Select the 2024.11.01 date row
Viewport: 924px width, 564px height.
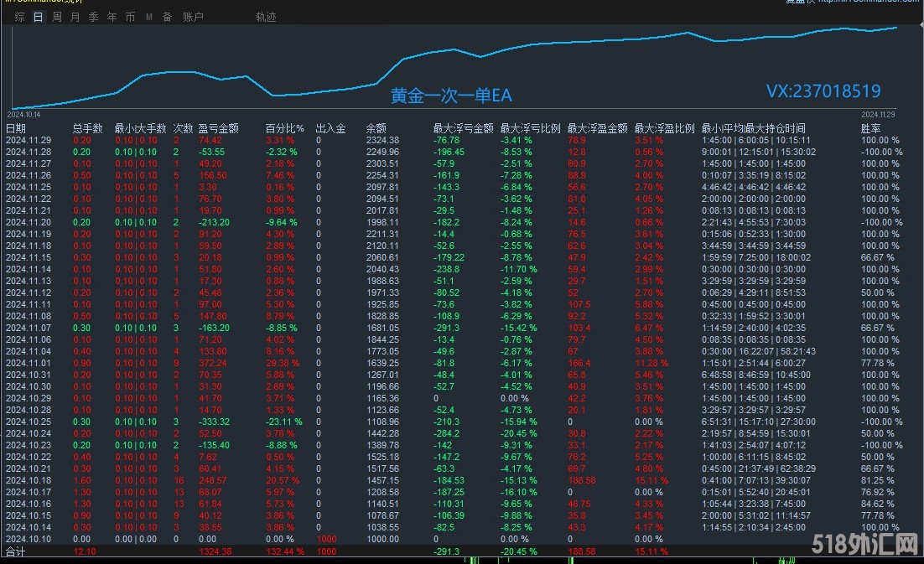tap(29, 363)
